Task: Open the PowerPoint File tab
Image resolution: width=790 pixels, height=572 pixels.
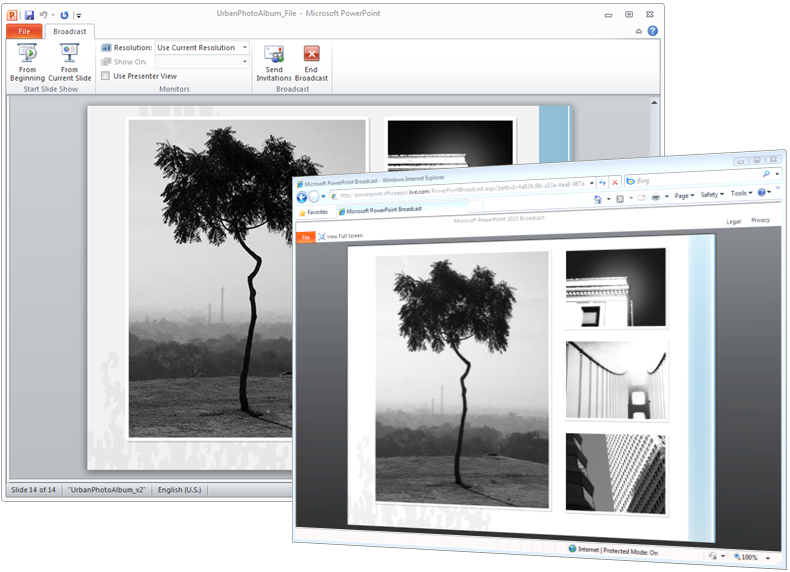Action: 23,31
